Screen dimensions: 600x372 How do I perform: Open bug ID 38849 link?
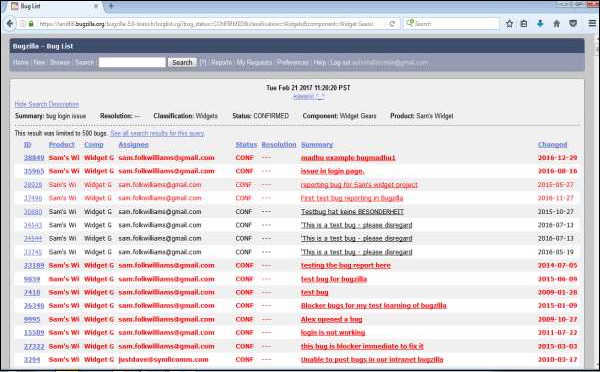pyautogui.click(x=34, y=158)
